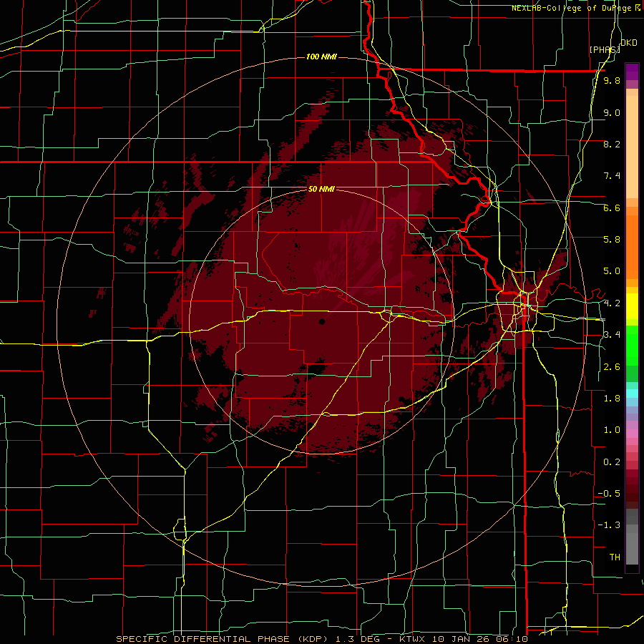Click the 0.2 value on the scale
644x644 pixels.
(612, 462)
